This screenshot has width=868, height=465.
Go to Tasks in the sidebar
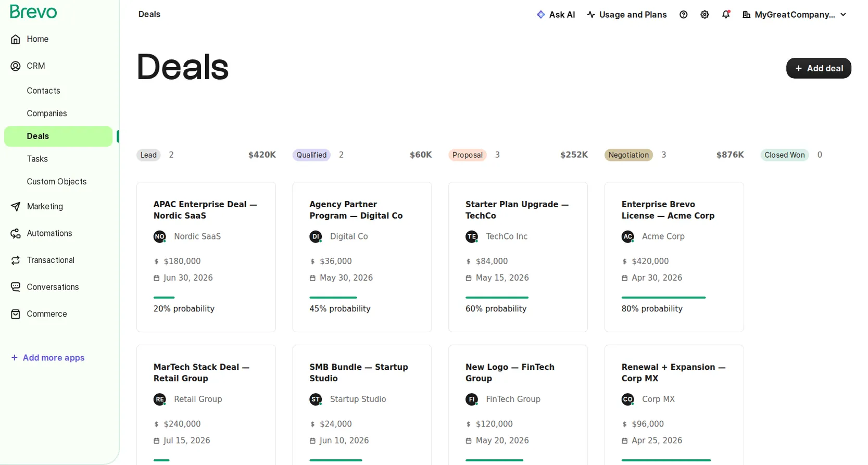click(x=37, y=159)
